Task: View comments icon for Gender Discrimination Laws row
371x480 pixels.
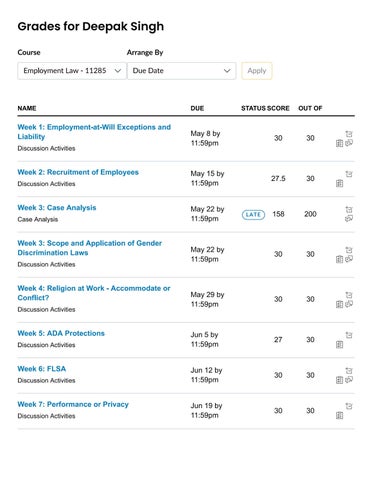Action: tap(349, 259)
